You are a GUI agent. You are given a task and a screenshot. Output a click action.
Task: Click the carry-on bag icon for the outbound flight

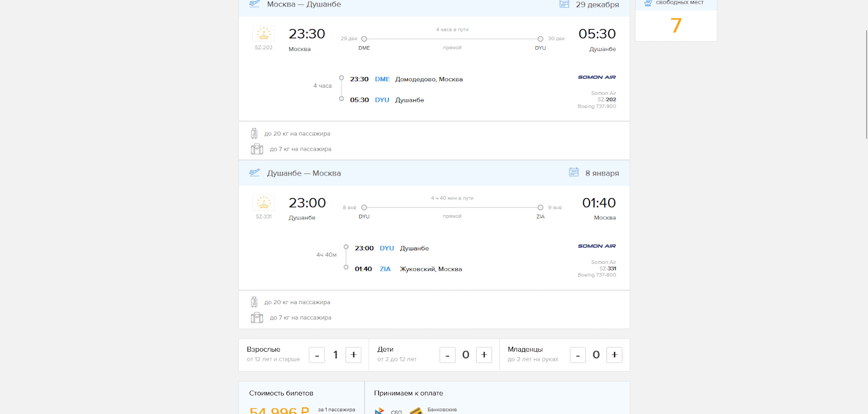click(257, 149)
